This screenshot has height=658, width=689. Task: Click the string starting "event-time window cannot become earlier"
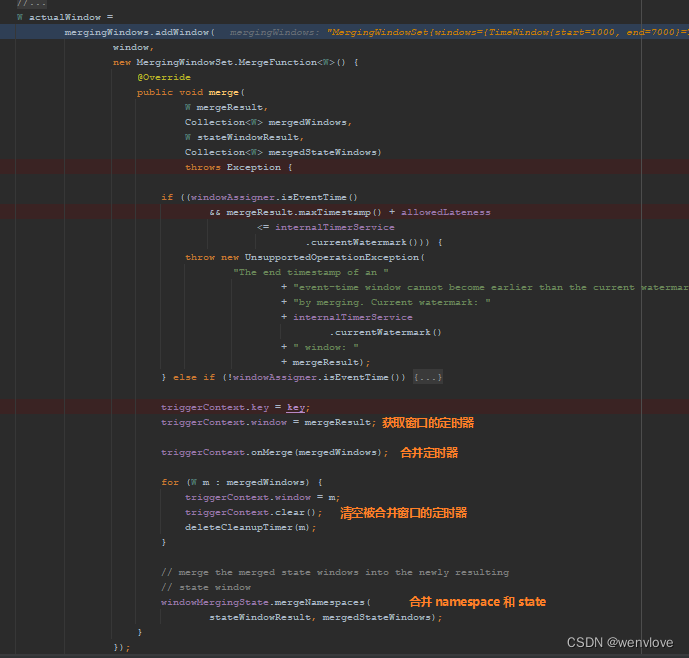[x=491, y=287]
